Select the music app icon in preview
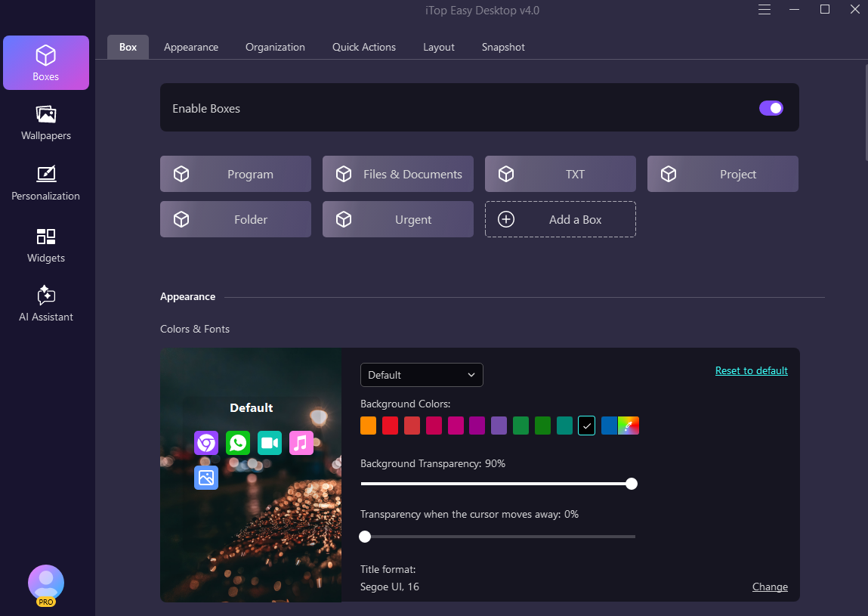 pos(301,443)
